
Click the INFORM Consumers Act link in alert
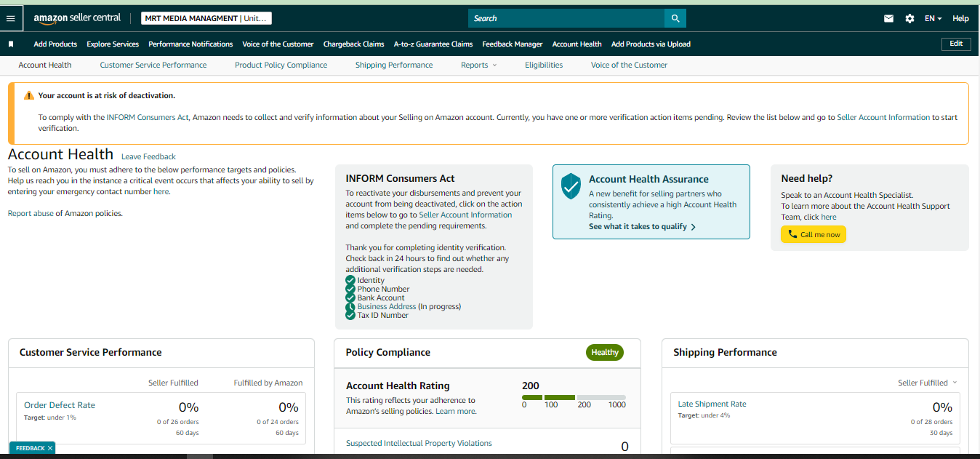coord(148,117)
